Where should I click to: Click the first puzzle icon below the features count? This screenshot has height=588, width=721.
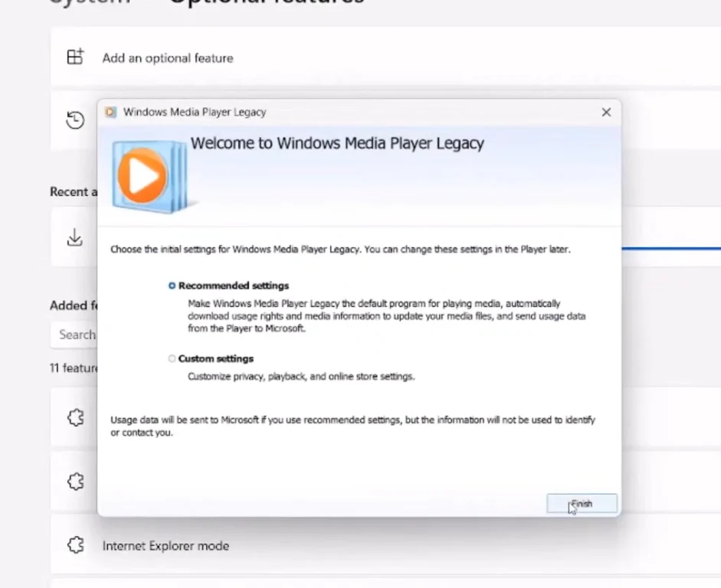click(76, 417)
